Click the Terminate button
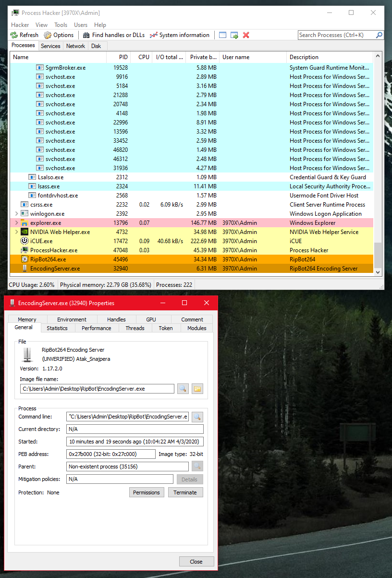392x578 pixels. (185, 492)
